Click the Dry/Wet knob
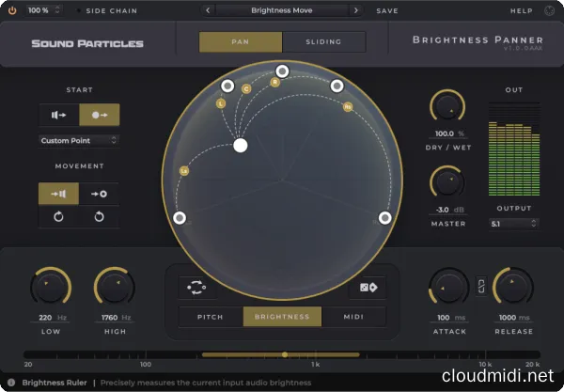 coord(447,110)
